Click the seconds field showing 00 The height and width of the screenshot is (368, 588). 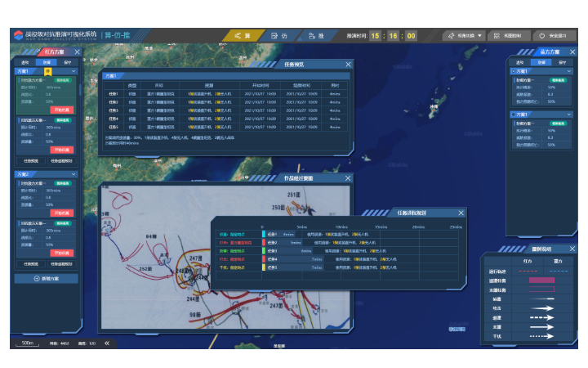point(411,36)
